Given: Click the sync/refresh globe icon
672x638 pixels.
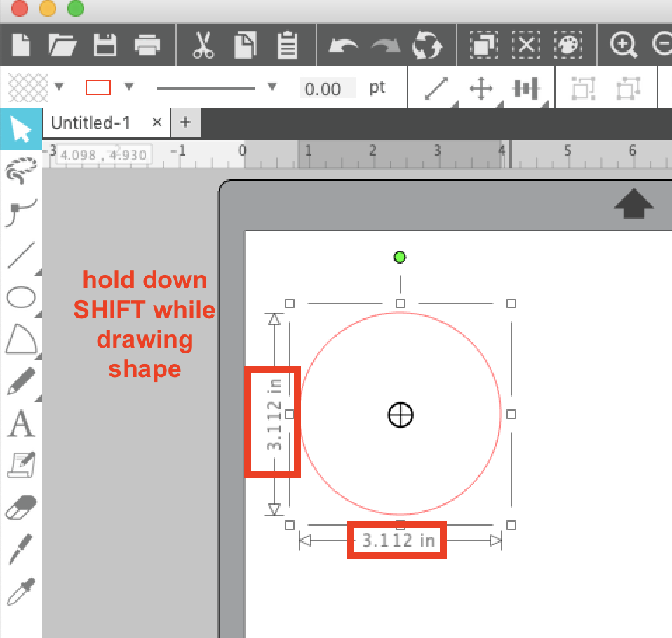Looking at the screenshot, I should point(427,45).
